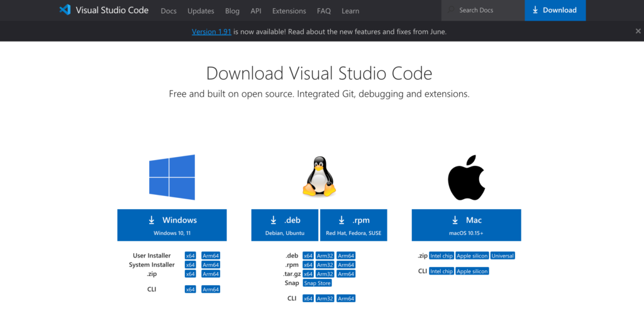
Task: Click the 'User Installer' label
Action: click(x=152, y=256)
